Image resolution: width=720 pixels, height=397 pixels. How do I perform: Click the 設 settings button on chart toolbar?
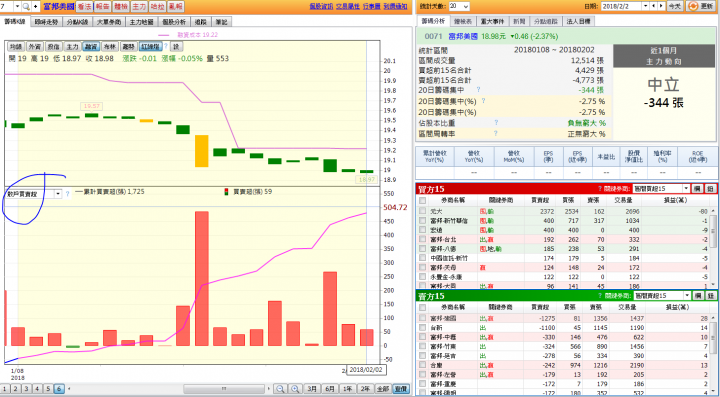click(x=177, y=46)
